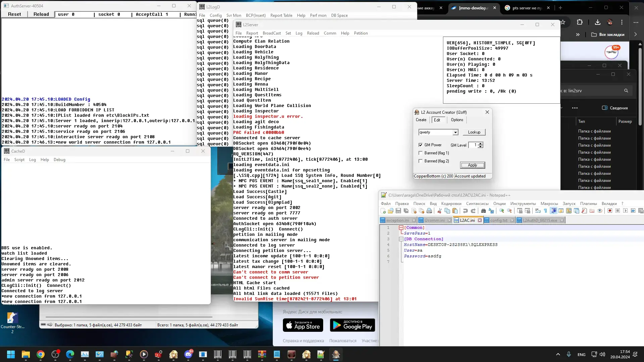
Task: Open BroadCast menu in L2Server
Action: pos(272,33)
